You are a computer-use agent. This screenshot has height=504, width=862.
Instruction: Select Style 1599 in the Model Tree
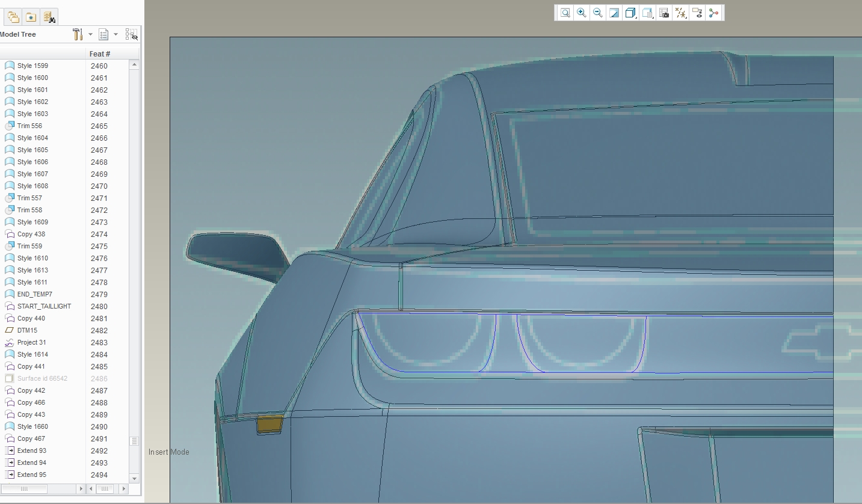point(32,66)
